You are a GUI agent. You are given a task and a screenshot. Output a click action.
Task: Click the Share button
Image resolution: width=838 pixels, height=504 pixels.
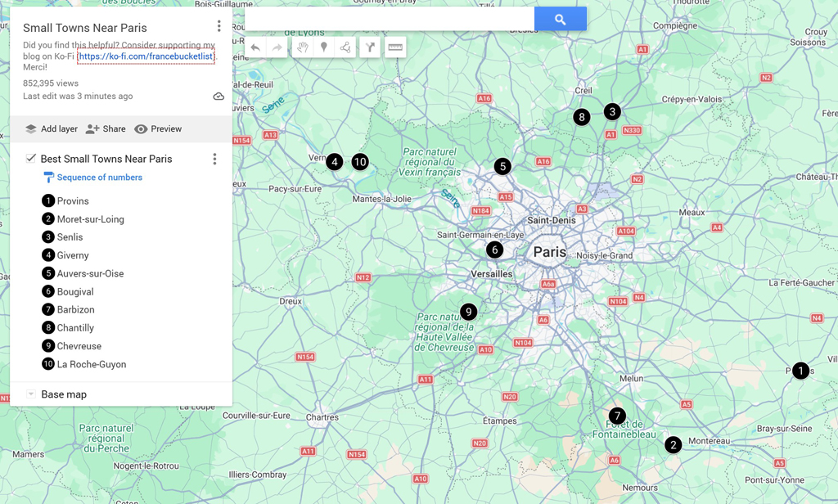click(x=106, y=129)
